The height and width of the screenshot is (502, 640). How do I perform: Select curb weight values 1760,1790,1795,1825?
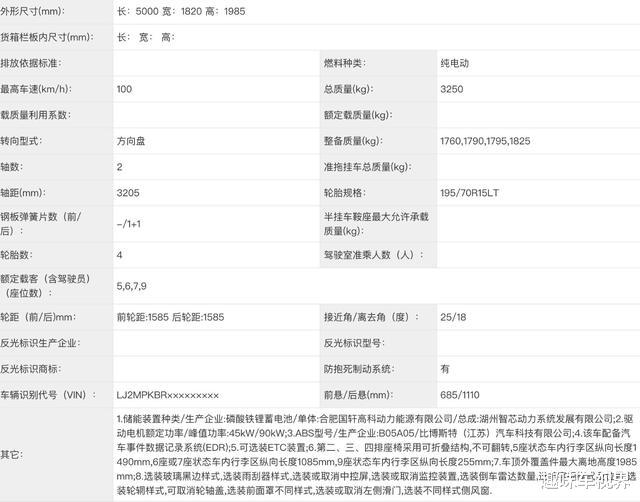485,141
